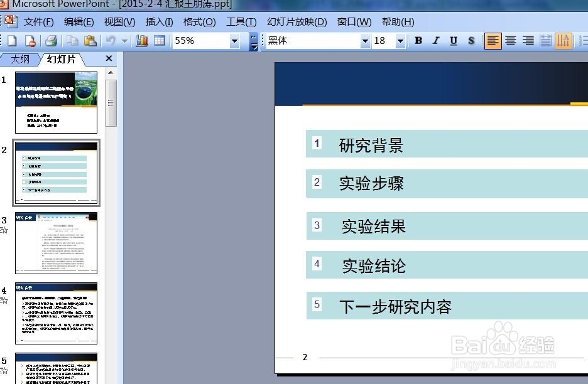Apply text shadow formatting
Screen dimensions: 588x384
coord(470,40)
